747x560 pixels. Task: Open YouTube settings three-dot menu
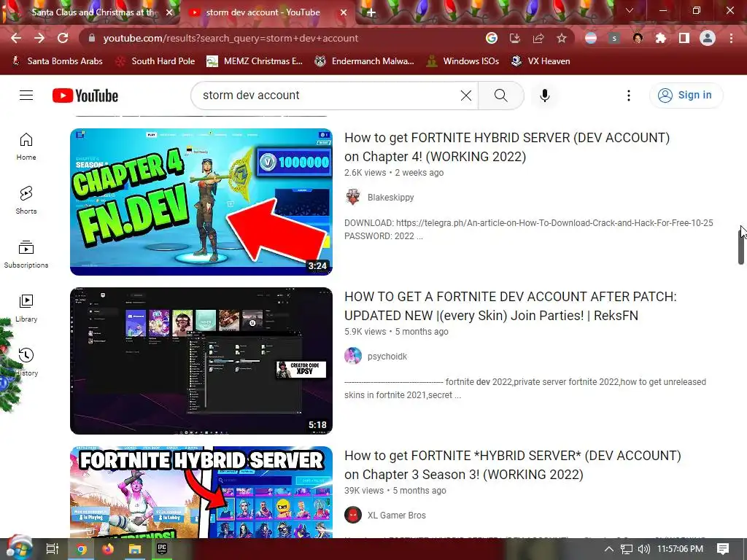pyautogui.click(x=629, y=96)
